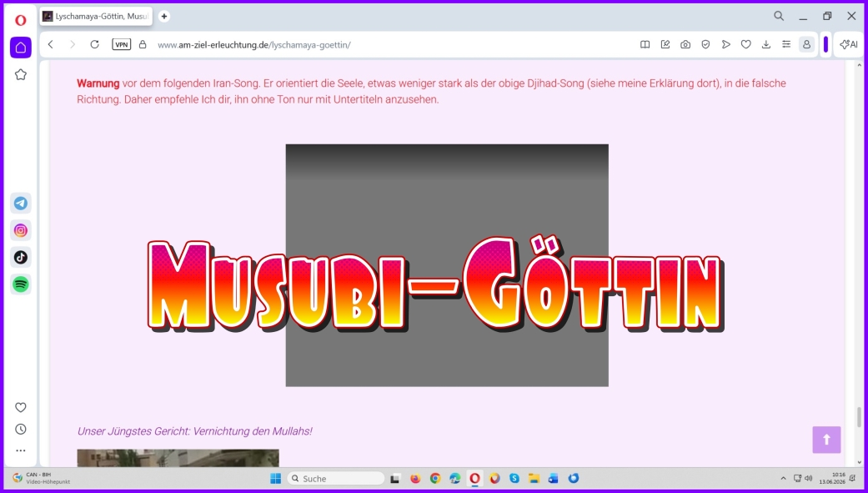Click the page vertical scrollbar thumb
868x493 pixels.
(859, 417)
